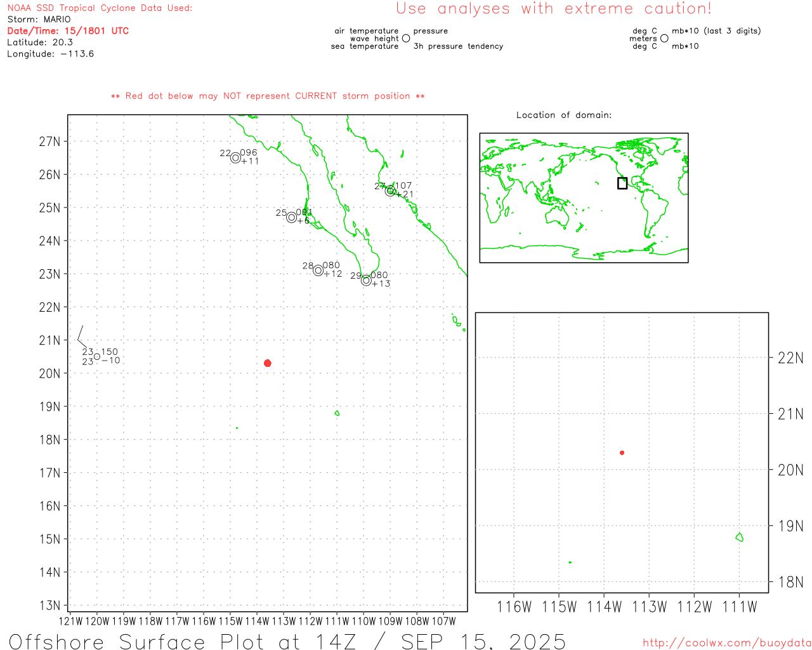Click the 107W longitude label on main map
Image resolution: width=812 pixels, height=650 pixels.
pos(443,621)
